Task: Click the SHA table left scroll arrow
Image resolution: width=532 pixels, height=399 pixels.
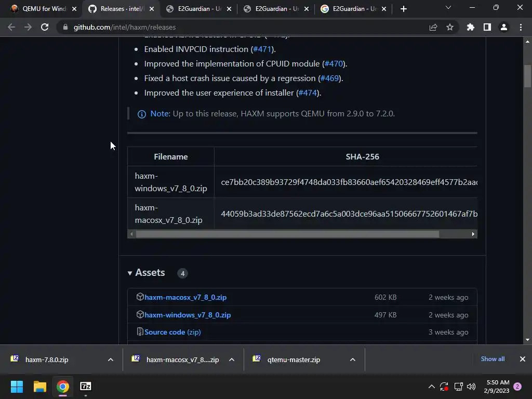Action: tap(131, 234)
